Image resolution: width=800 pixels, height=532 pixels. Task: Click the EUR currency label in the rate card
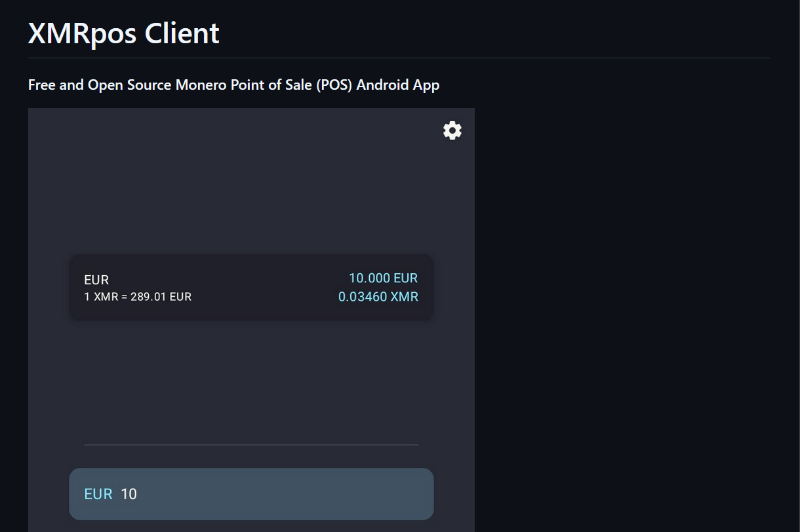coord(96,280)
